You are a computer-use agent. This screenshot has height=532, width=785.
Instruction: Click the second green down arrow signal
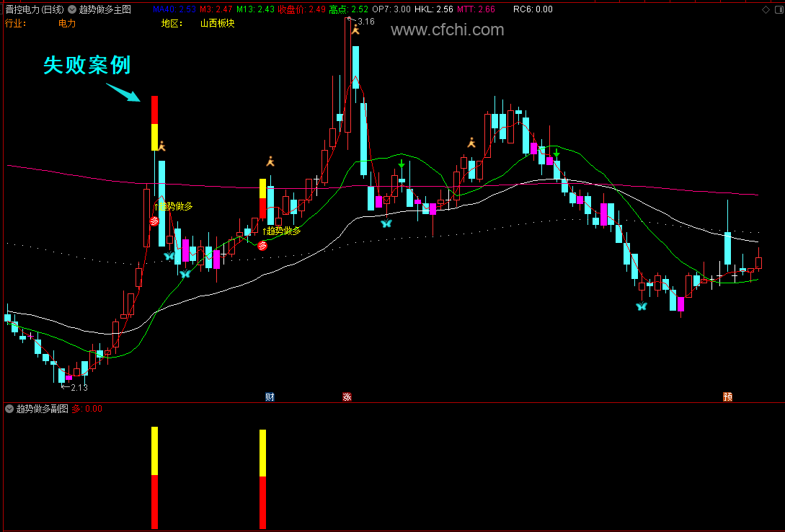tap(556, 153)
